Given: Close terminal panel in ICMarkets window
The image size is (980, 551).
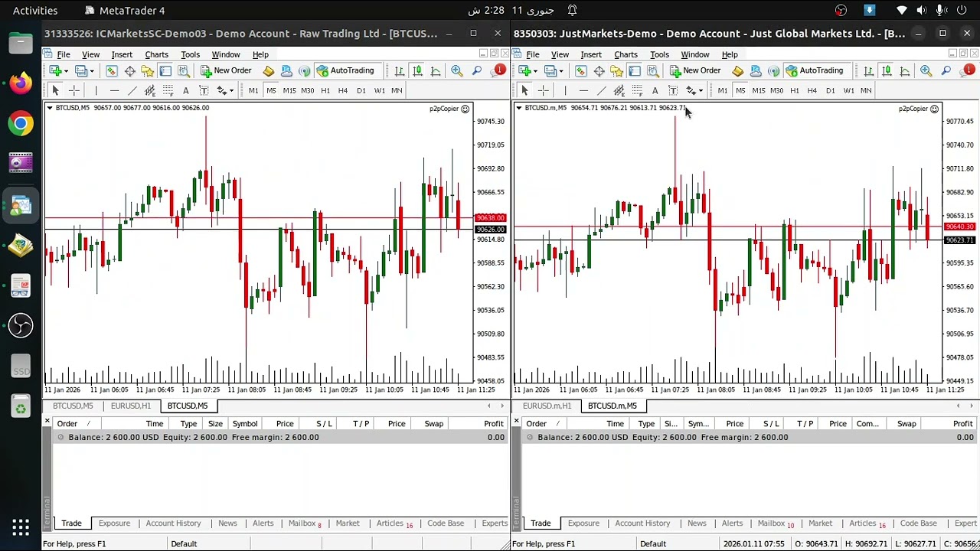Looking at the screenshot, I should pos(47,421).
